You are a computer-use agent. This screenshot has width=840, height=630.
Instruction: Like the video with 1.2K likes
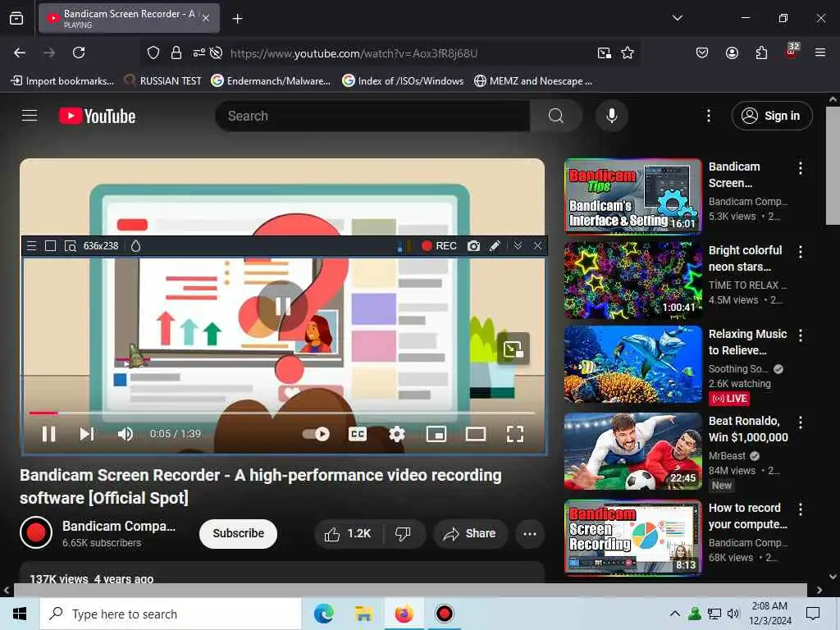click(x=348, y=533)
